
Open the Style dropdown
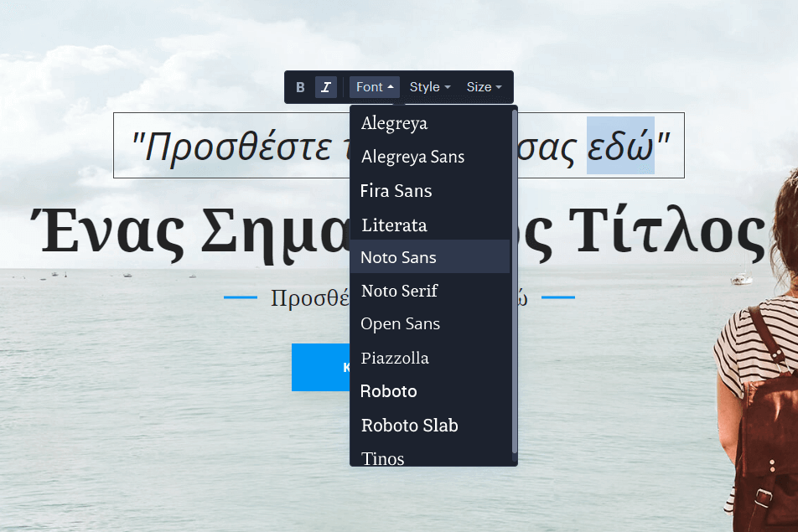pos(430,87)
